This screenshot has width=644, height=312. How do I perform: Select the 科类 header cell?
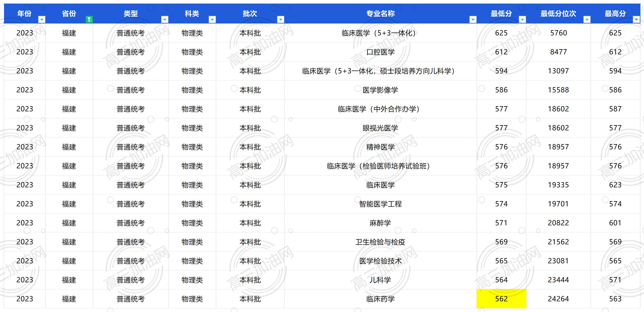pyautogui.click(x=192, y=14)
